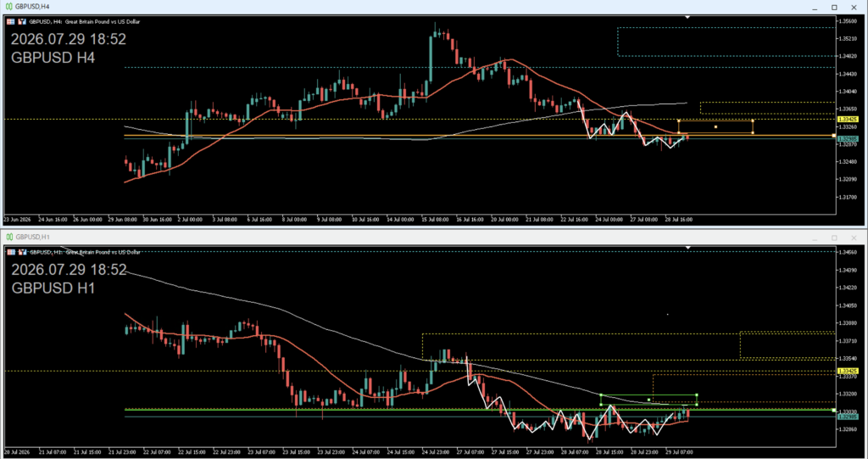Image resolution: width=868 pixels, height=459 pixels.
Task: Click the "20 Jul 2026" date on the H1 time axis
Action: click(17, 452)
